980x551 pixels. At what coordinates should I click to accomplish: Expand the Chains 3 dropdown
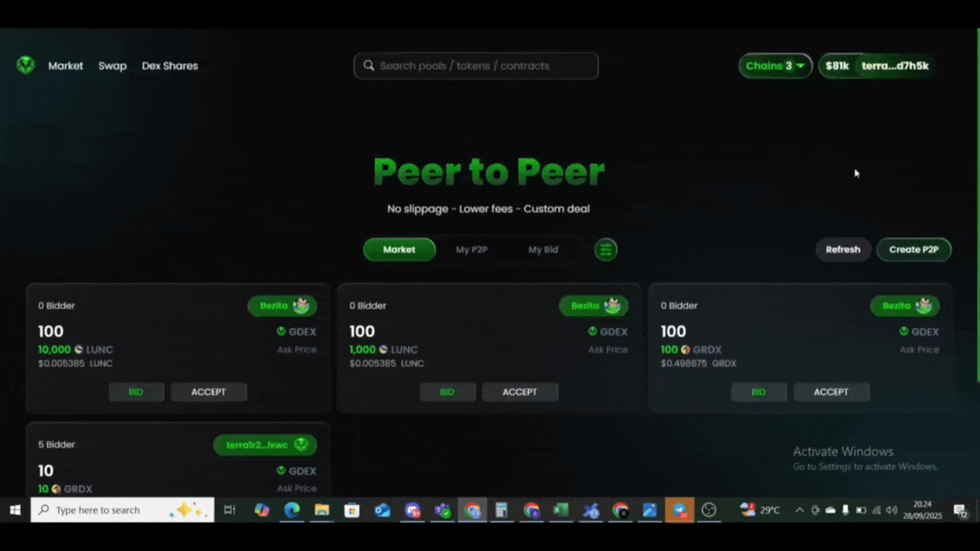(775, 66)
